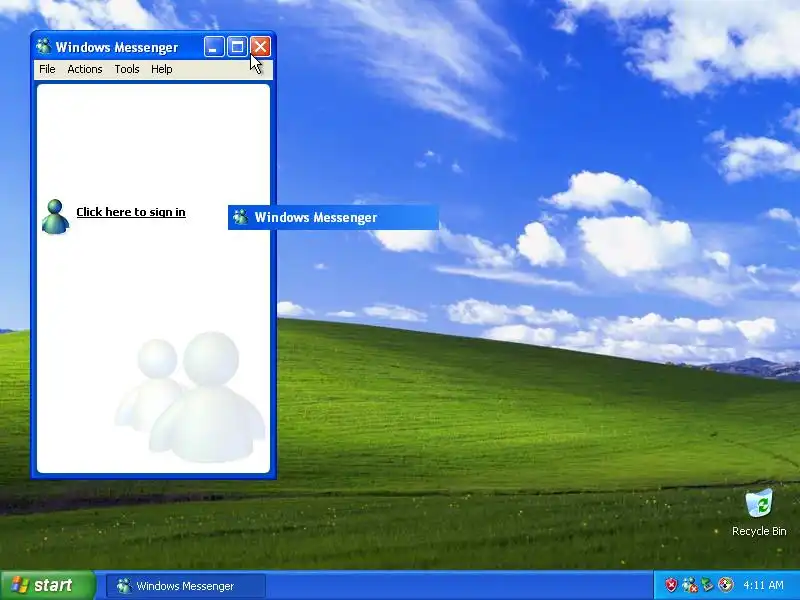Open the Start menu
Screen dimensions: 800x600
click(x=47, y=585)
